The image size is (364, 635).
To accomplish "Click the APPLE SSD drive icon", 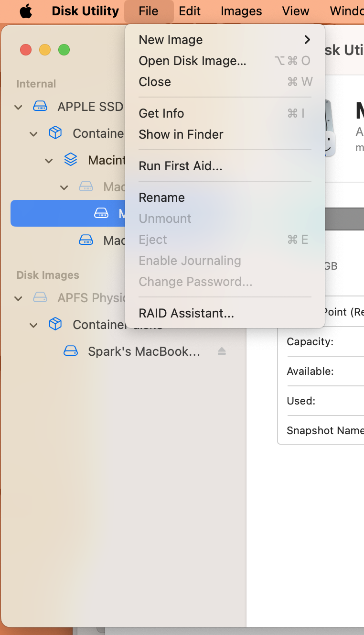I will pos(40,107).
